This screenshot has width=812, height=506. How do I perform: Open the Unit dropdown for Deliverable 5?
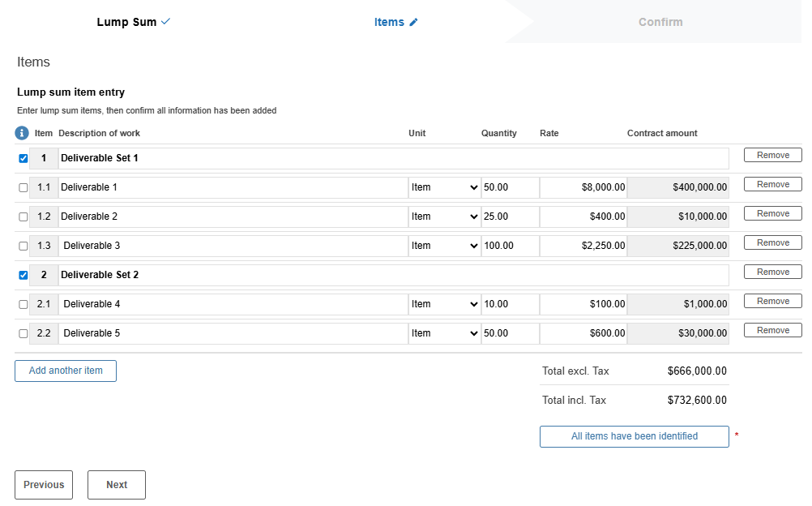444,333
